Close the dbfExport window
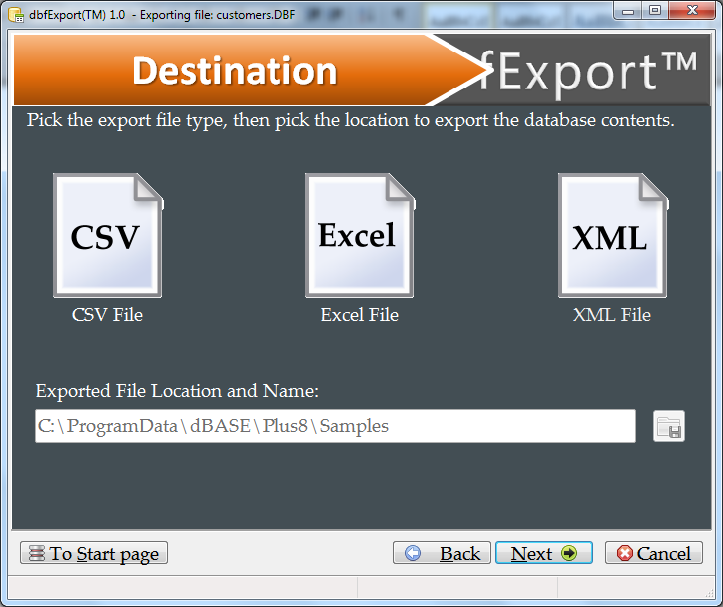The width and height of the screenshot is (723, 607). coord(692,11)
